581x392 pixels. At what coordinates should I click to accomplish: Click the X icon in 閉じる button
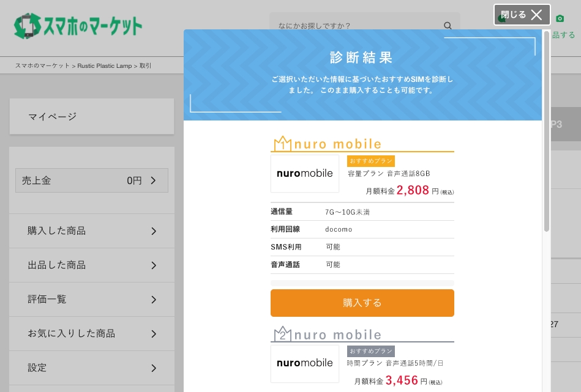[536, 15]
